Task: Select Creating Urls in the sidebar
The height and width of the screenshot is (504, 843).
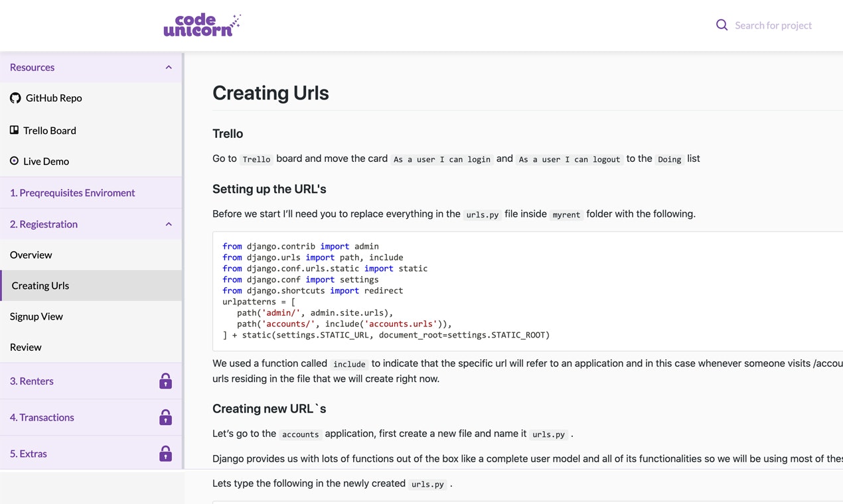Action: pos(40,285)
